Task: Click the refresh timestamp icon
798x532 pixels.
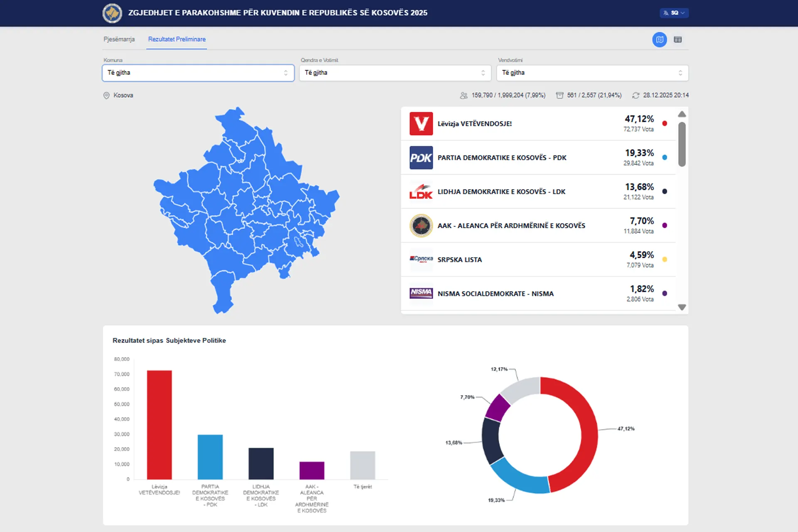Action: pos(636,95)
